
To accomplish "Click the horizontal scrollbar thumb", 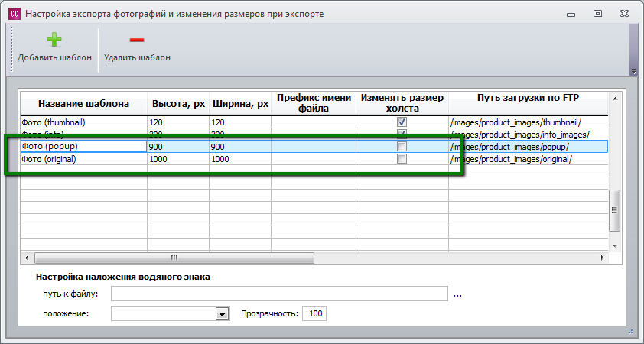I will tap(174, 258).
